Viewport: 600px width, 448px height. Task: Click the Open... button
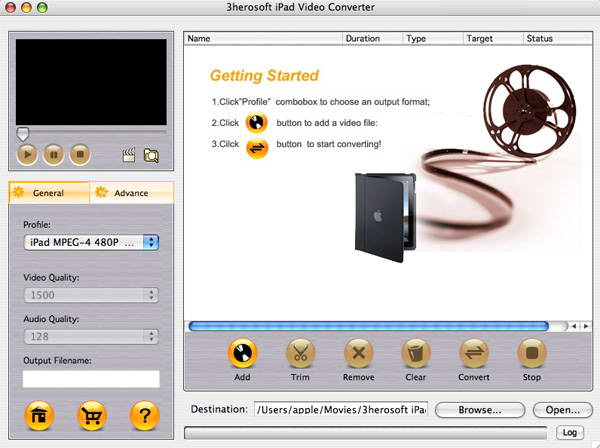[x=562, y=410]
